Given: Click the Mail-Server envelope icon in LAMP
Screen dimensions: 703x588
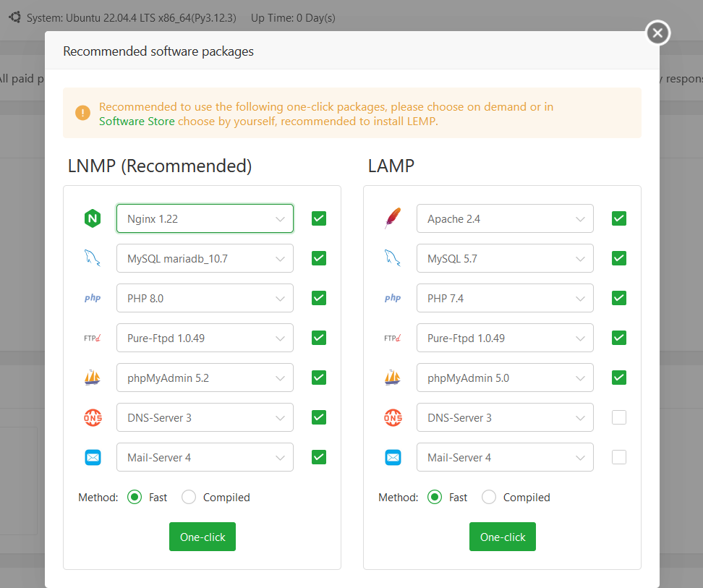Looking at the screenshot, I should click(x=393, y=458).
